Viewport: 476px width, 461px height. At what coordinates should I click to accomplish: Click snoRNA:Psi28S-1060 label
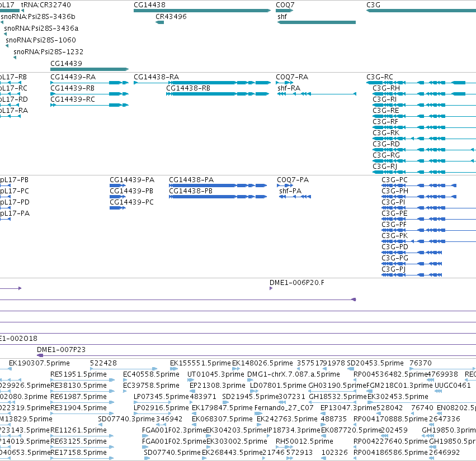click(x=41, y=40)
